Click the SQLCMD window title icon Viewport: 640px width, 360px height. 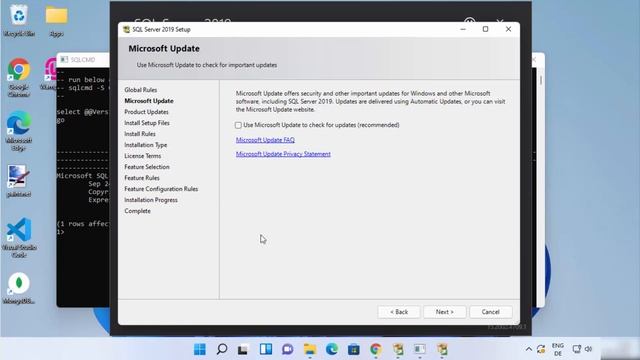(x=64, y=60)
